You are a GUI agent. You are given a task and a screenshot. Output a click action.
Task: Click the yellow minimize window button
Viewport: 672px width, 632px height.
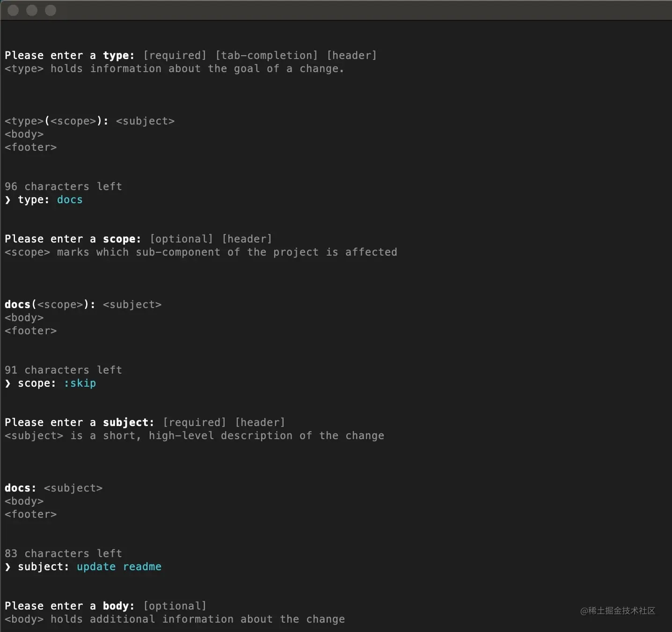pyautogui.click(x=32, y=10)
